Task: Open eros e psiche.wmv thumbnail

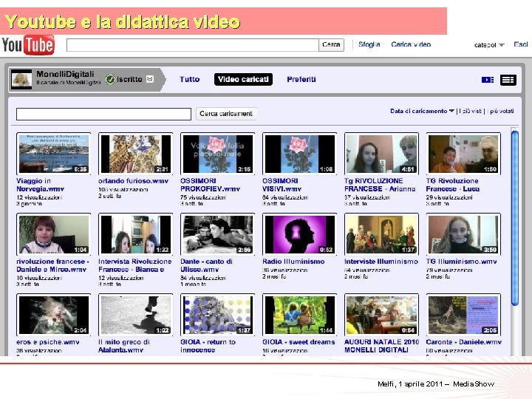Action: (x=54, y=315)
